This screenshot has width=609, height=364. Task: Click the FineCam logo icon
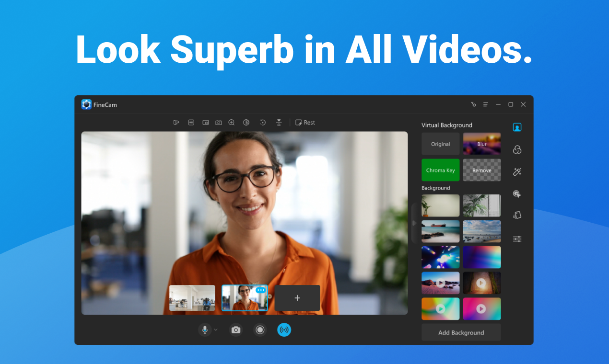click(86, 104)
